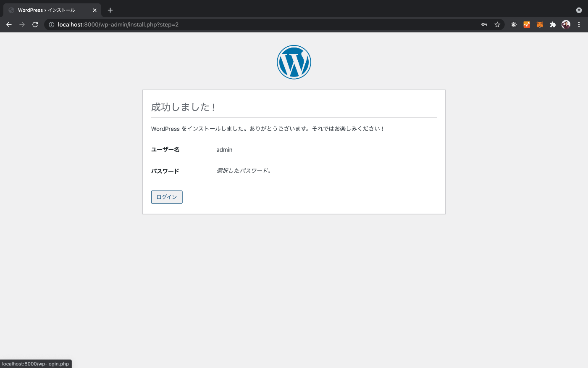Select the WordPress › インストール tab
Screen dimensions: 588x368
[x=52, y=10]
